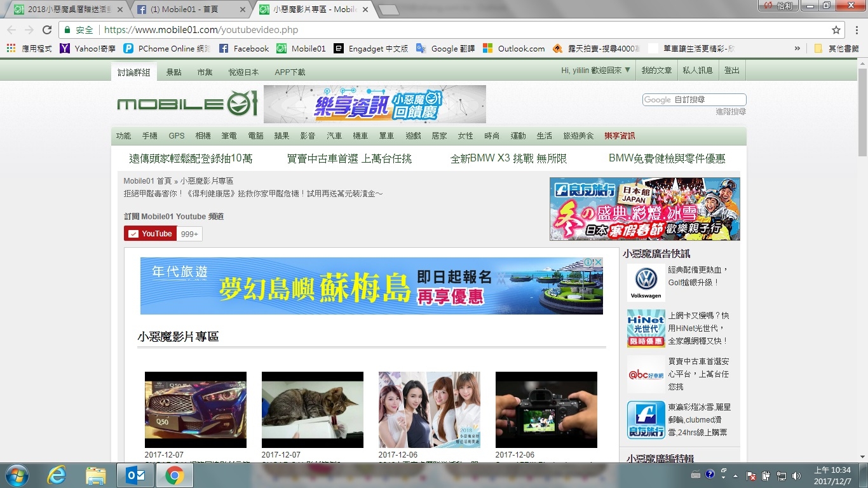Screen dimensions: 868x488
Task: Click the 日本寒假春節 travel banner ad
Action: coord(645,209)
